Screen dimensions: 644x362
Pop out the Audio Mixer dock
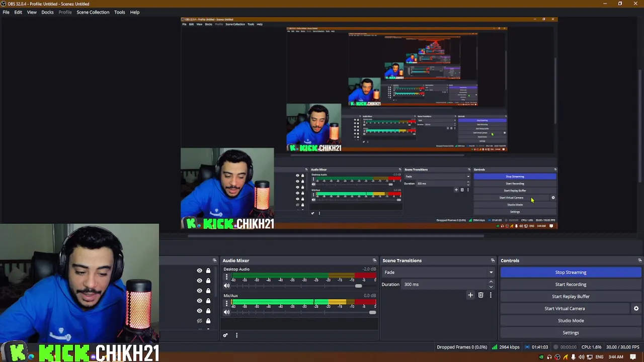tap(374, 260)
